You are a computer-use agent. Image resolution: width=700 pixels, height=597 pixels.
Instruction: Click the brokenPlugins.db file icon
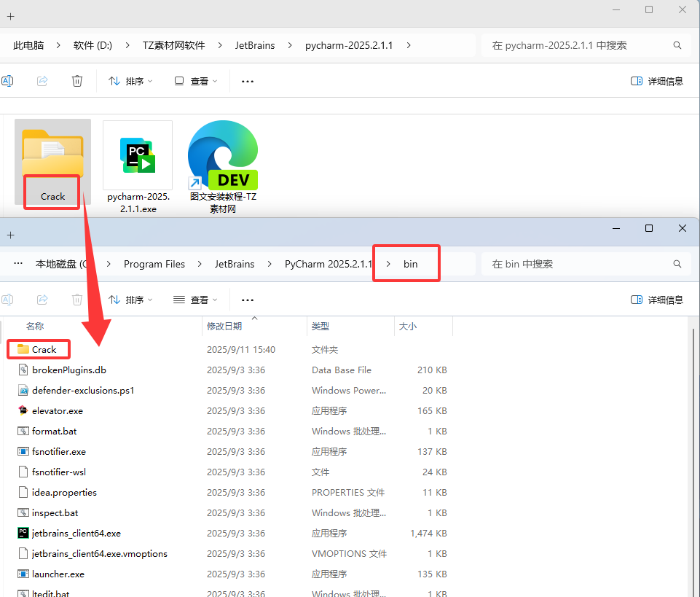pos(23,370)
